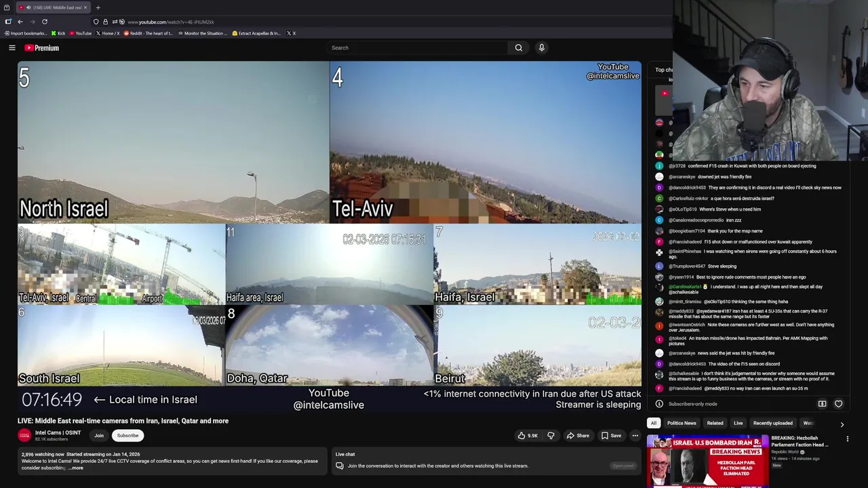Click the YouTube search magnifier button
Screen dimensions: 868x488
pyautogui.click(x=519, y=47)
